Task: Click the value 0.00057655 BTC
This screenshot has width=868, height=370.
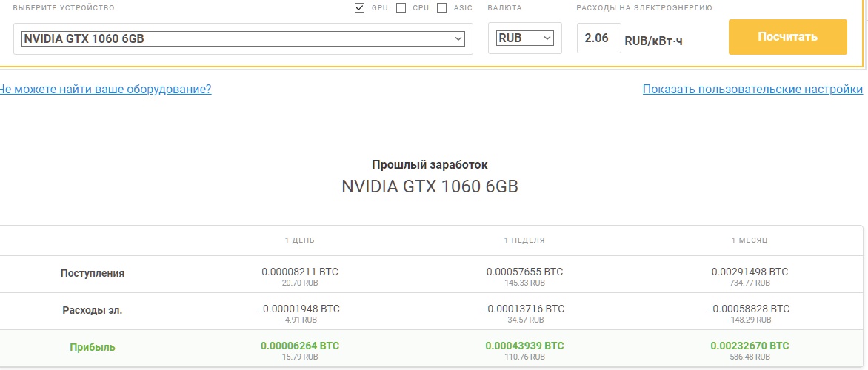Action: (524, 272)
